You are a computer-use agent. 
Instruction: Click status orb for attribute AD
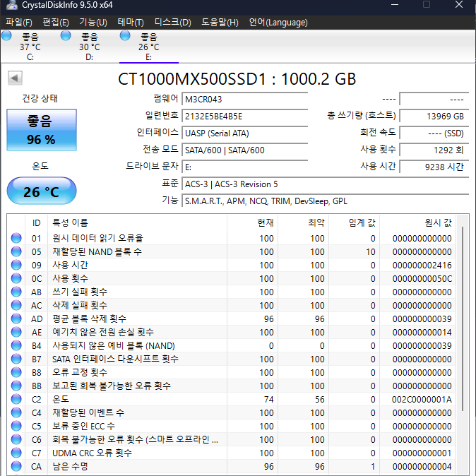pyautogui.click(x=16, y=319)
